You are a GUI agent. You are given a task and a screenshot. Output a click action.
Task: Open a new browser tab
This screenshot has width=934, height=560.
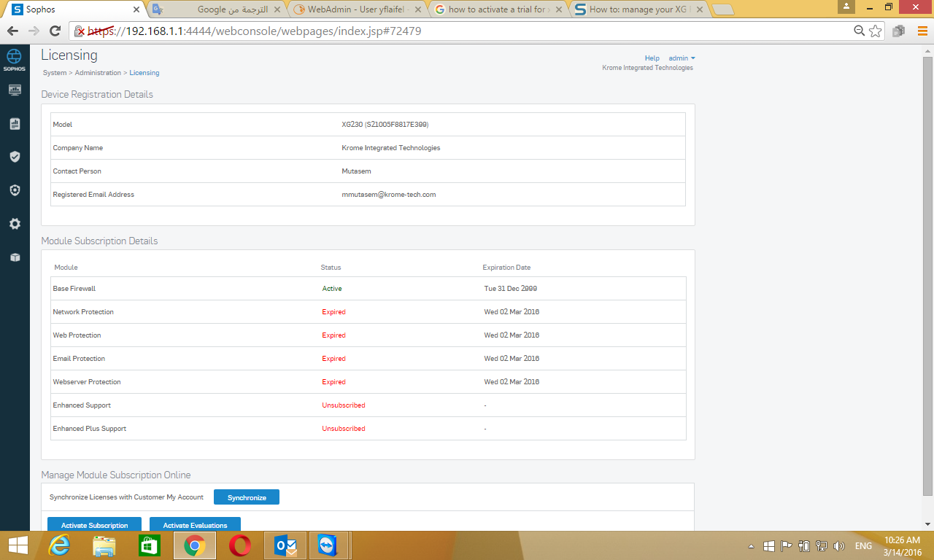pyautogui.click(x=722, y=9)
